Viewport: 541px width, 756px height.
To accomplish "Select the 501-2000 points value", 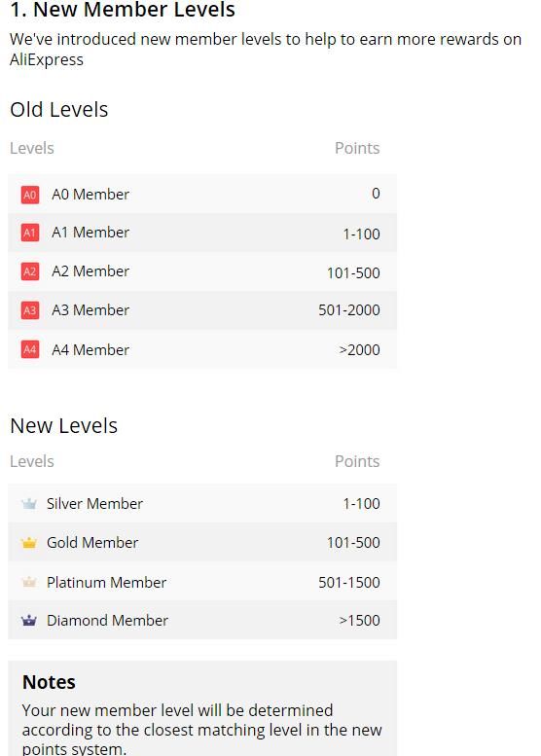I will point(348,310).
